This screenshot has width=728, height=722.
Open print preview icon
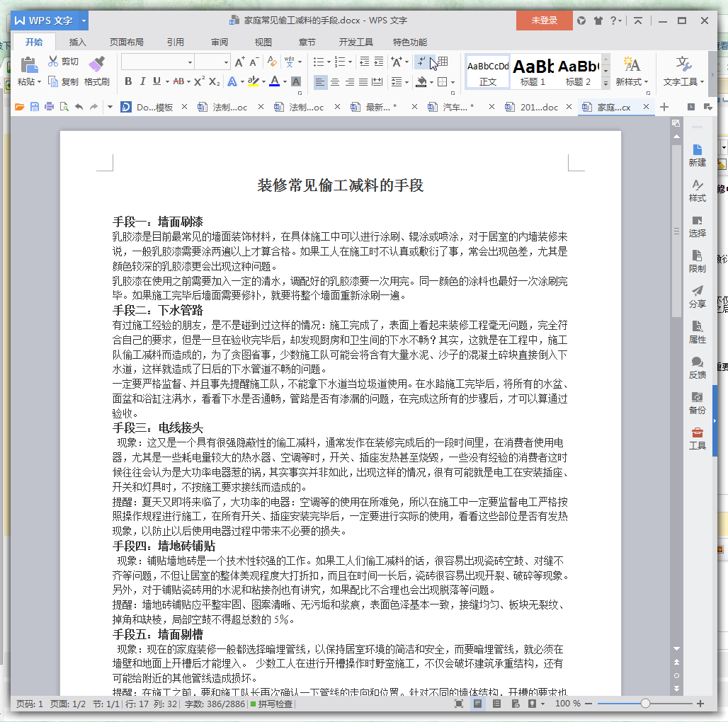click(x=64, y=107)
